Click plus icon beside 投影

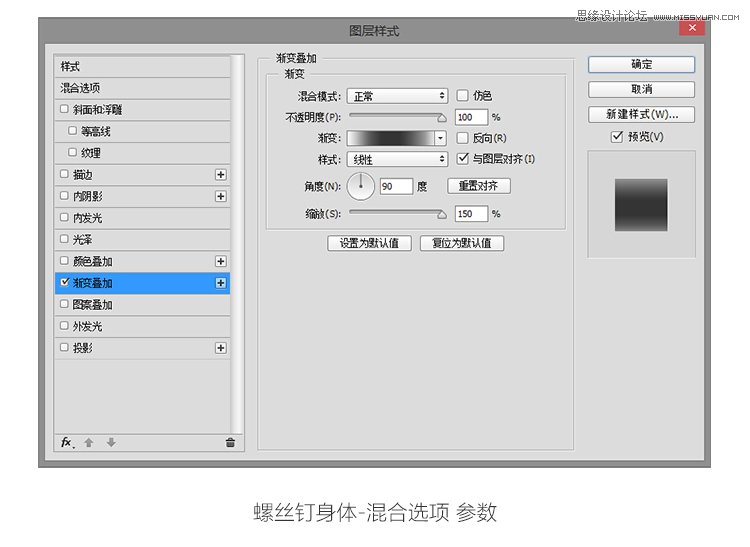221,348
